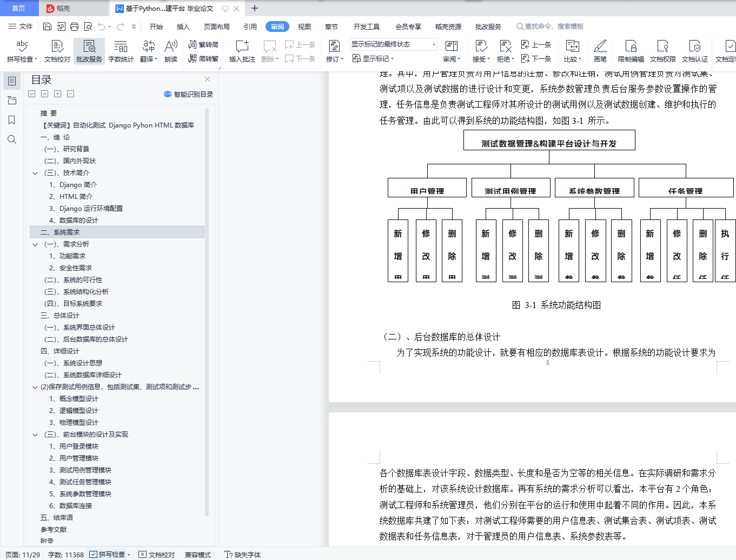Expand all outline levels with down-chevron icon

[32, 94]
